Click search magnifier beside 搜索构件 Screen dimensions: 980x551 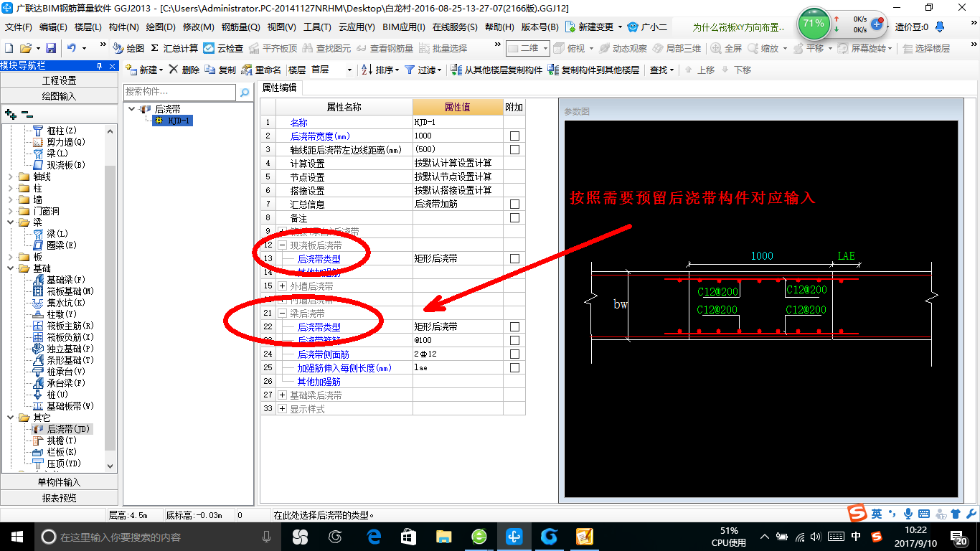pyautogui.click(x=244, y=93)
